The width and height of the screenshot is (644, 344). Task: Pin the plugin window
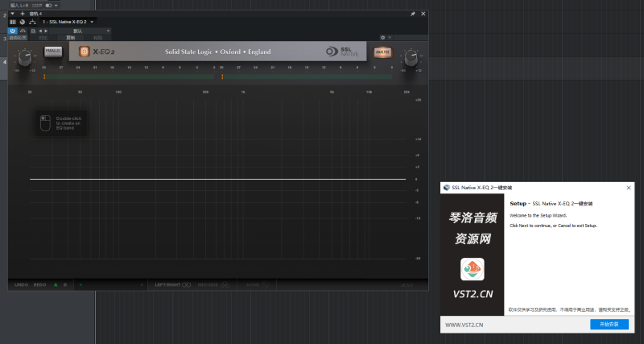click(413, 14)
